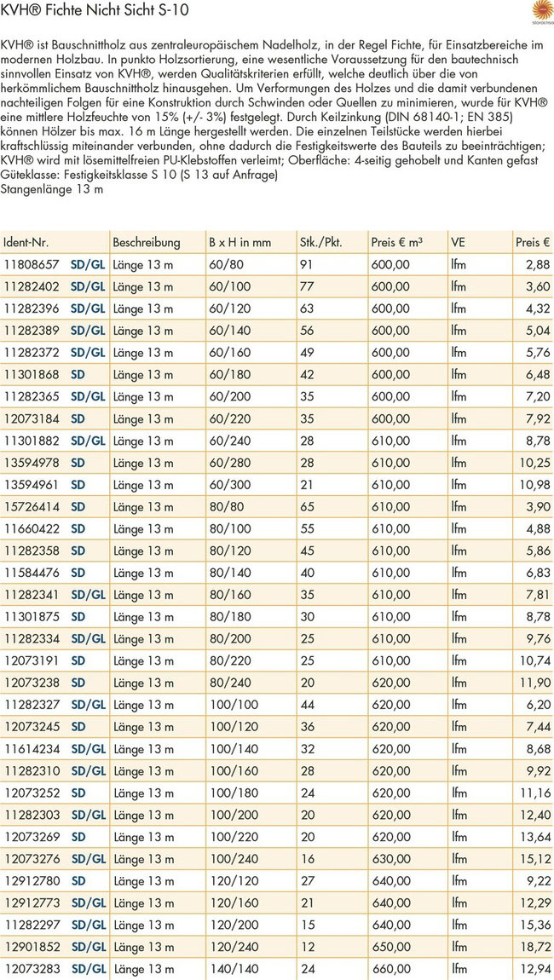Select Ident-Nr. 12073191
The height and width of the screenshot is (980, 554).
(32, 660)
